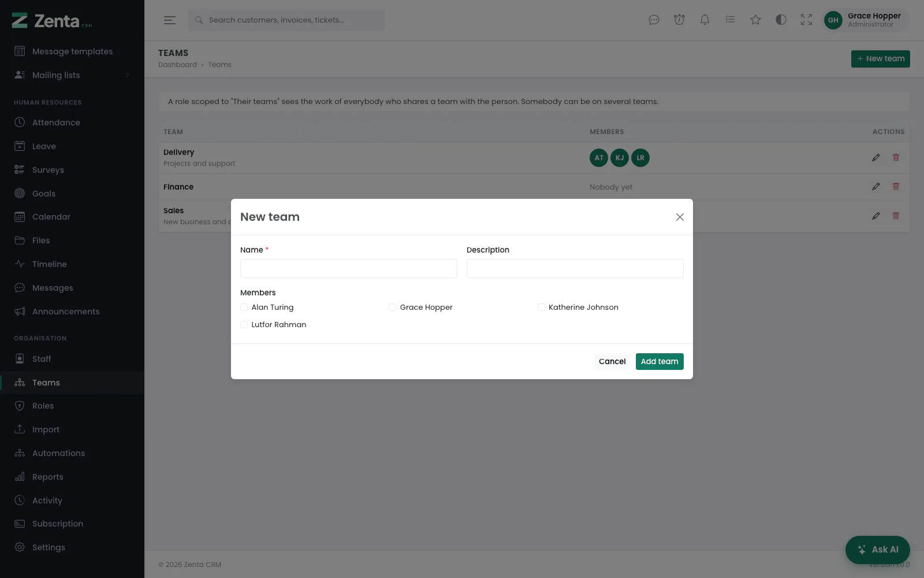924x578 pixels.
Task: Open the alarm clock reminders icon
Action: click(x=679, y=20)
